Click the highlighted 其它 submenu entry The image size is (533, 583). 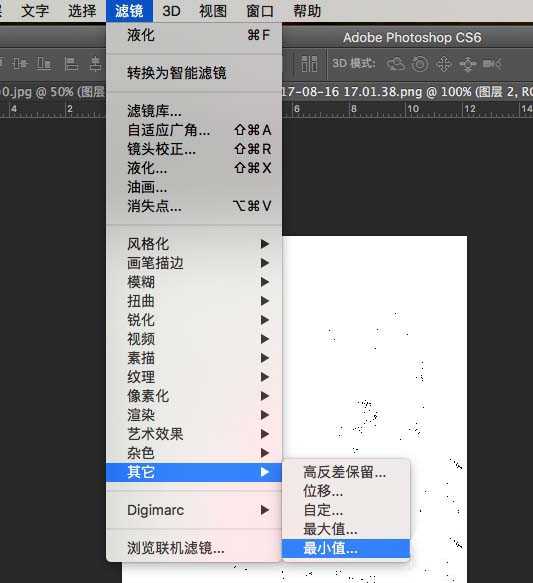[x=194, y=472]
